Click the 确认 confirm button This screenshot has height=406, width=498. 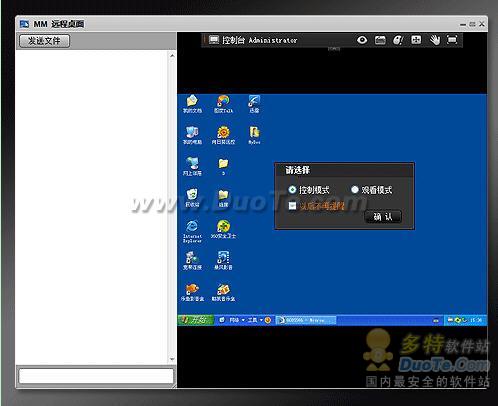[383, 217]
